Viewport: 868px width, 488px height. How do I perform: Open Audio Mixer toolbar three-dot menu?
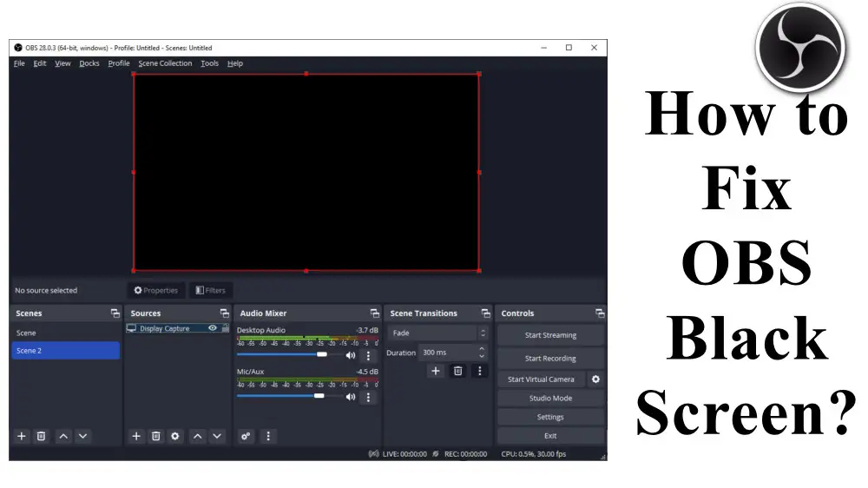(268, 437)
